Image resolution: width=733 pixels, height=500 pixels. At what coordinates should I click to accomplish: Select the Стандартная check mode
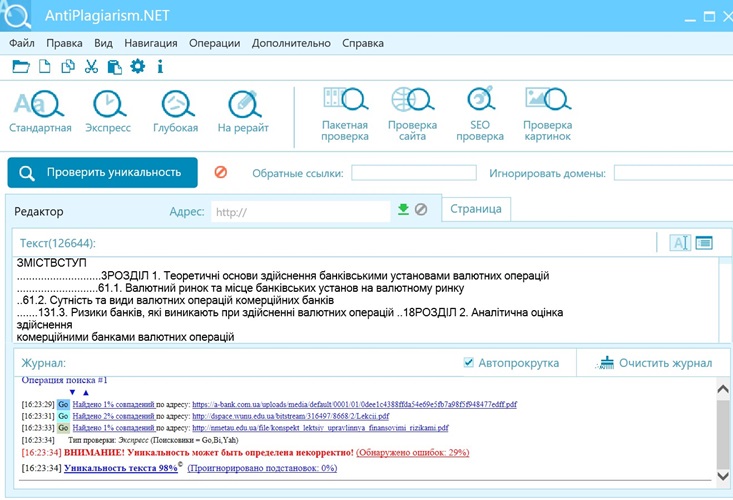tap(40, 112)
